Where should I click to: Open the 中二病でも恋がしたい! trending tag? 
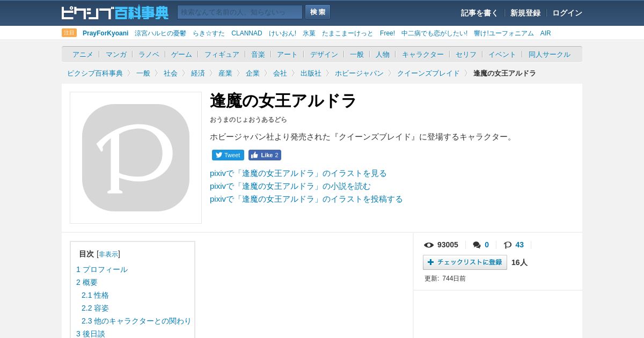tap(434, 33)
